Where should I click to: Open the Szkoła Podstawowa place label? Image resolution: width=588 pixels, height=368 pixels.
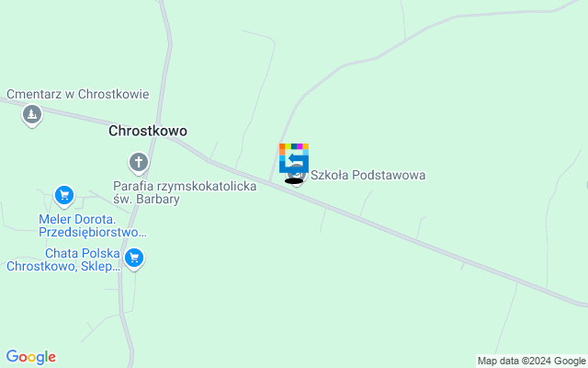click(x=367, y=175)
